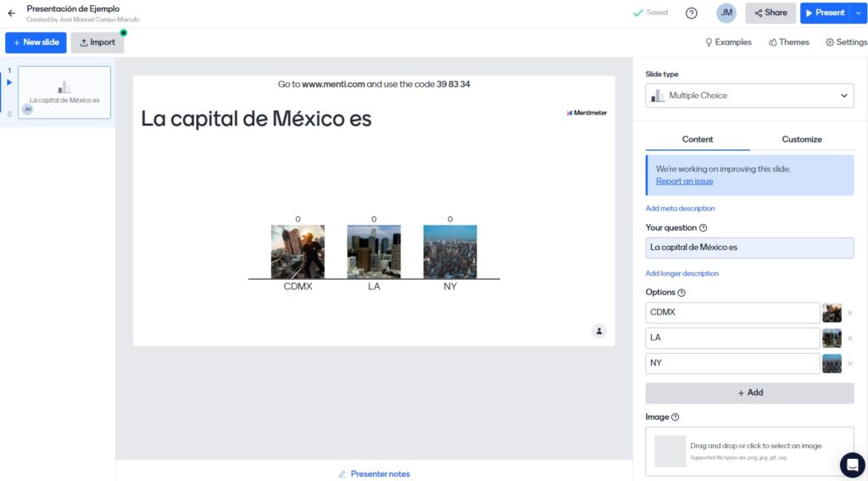Remove the CDMX option with X
The width and height of the screenshot is (868, 481).
tap(850, 313)
